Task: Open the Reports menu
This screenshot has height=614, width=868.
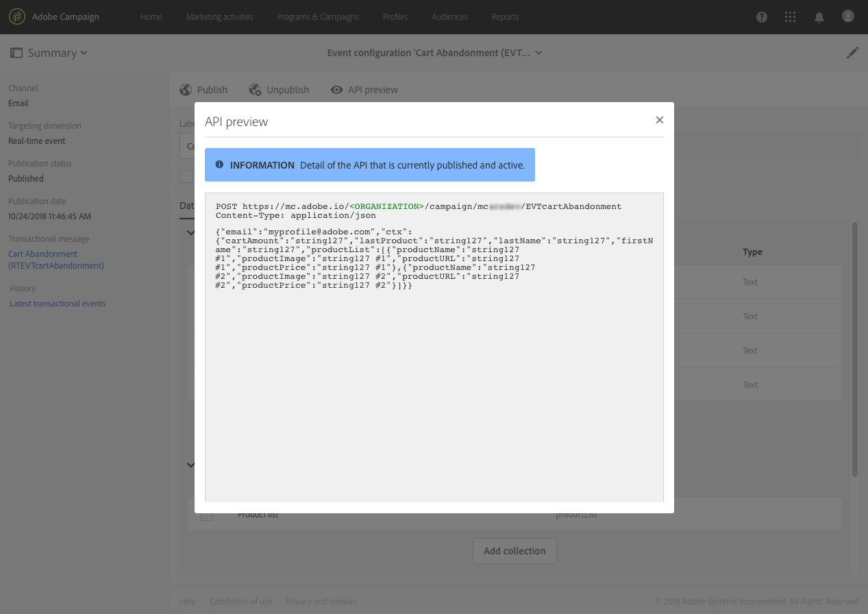Action: (x=505, y=17)
